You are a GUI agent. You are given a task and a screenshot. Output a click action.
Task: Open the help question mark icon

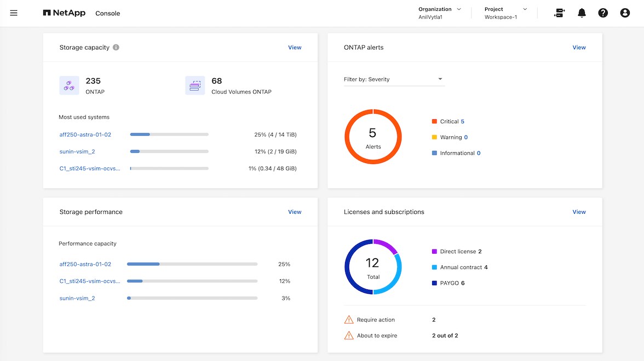tap(603, 13)
